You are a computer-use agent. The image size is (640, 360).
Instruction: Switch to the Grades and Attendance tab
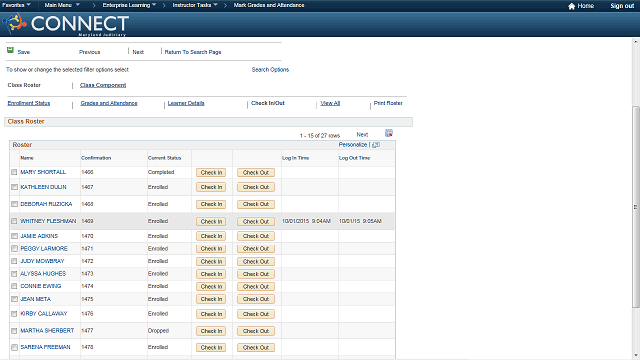point(109,103)
